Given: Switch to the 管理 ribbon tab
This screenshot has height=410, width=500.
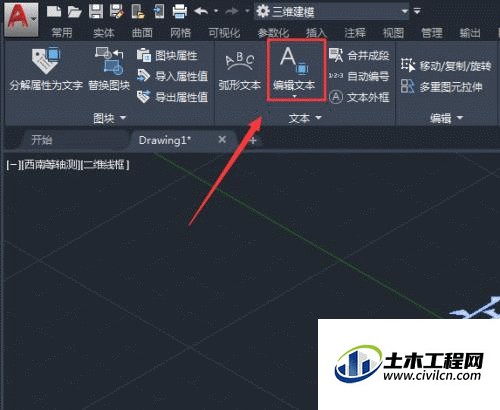Looking at the screenshot, I should pyautogui.click(x=432, y=33).
